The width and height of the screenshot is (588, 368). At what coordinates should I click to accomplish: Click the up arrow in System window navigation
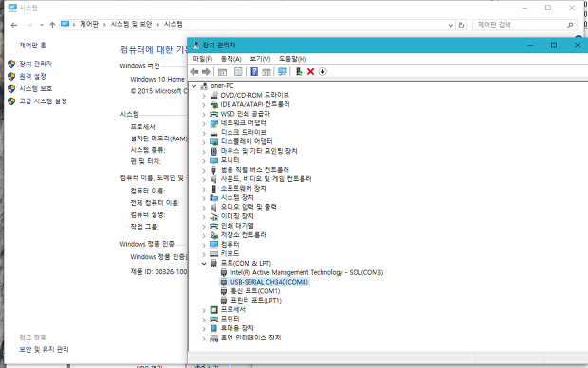52,25
